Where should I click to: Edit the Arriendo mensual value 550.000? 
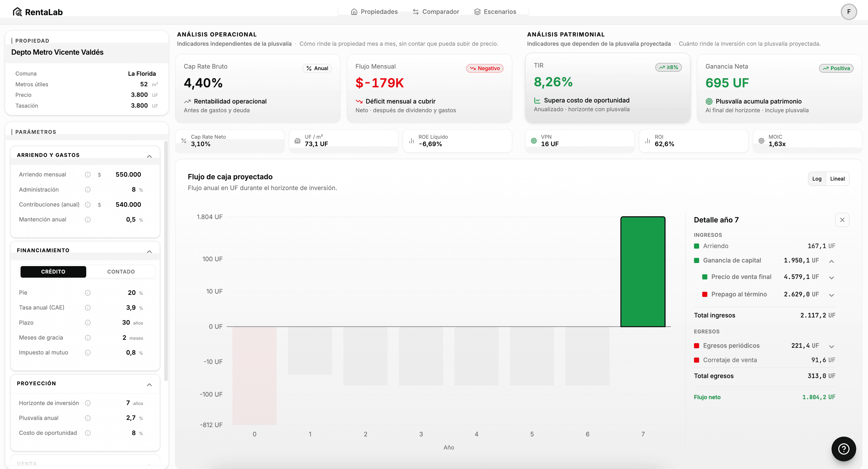coord(128,175)
